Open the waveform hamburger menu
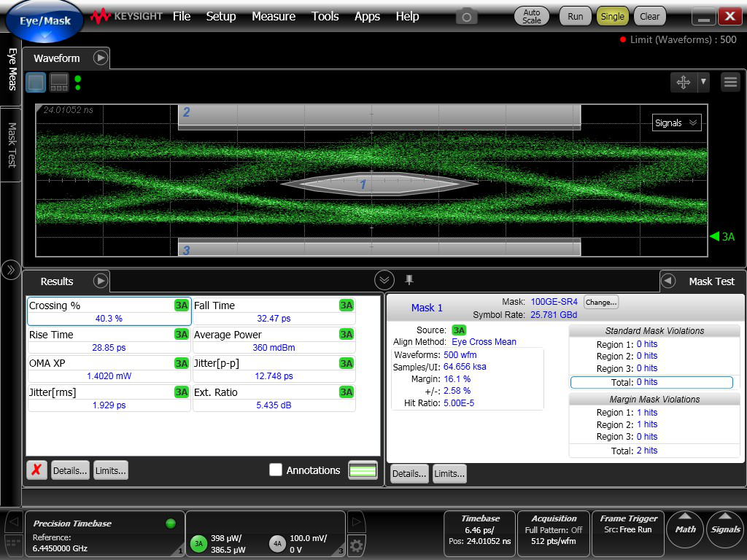The height and width of the screenshot is (560, 747). 730,82
